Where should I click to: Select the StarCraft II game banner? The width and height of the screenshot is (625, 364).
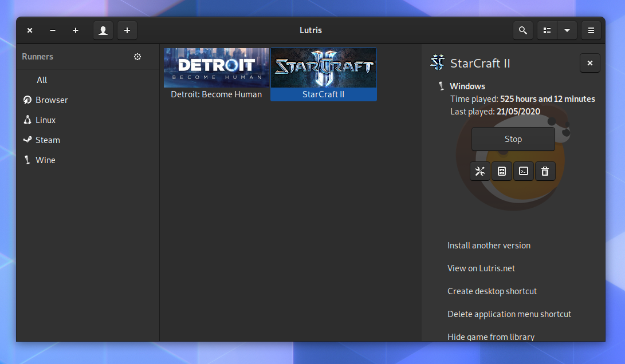tap(324, 68)
